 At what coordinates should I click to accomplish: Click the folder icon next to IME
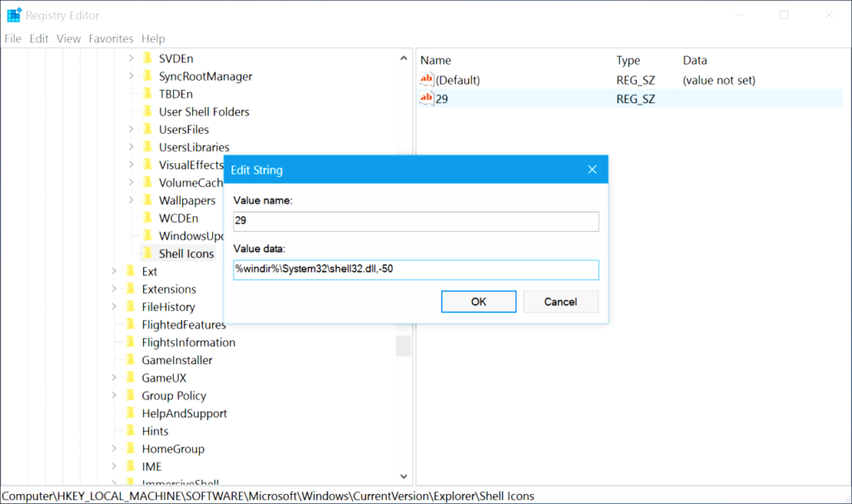pos(131,467)
